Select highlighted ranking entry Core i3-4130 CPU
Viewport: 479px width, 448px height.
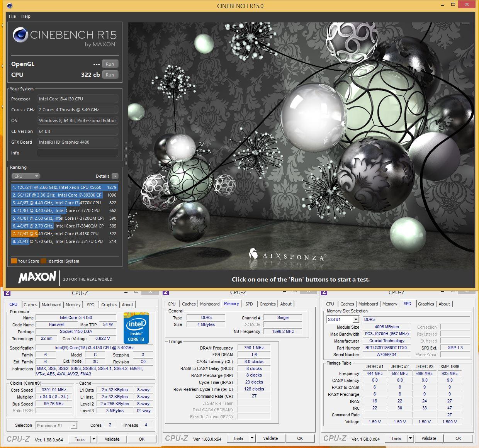point(65,234)
